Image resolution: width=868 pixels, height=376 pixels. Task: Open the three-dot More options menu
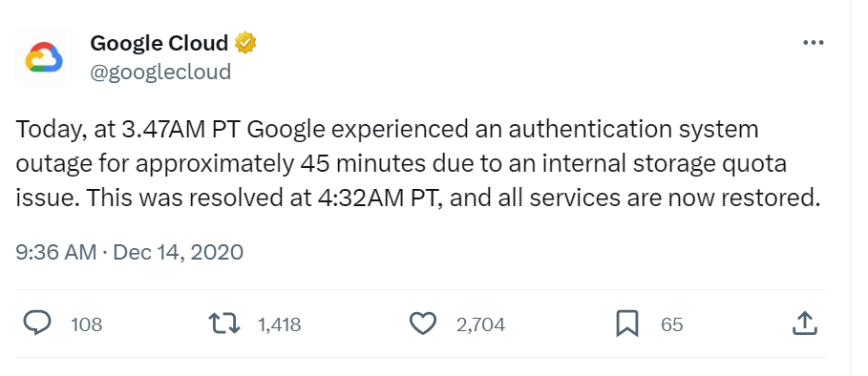814,43
